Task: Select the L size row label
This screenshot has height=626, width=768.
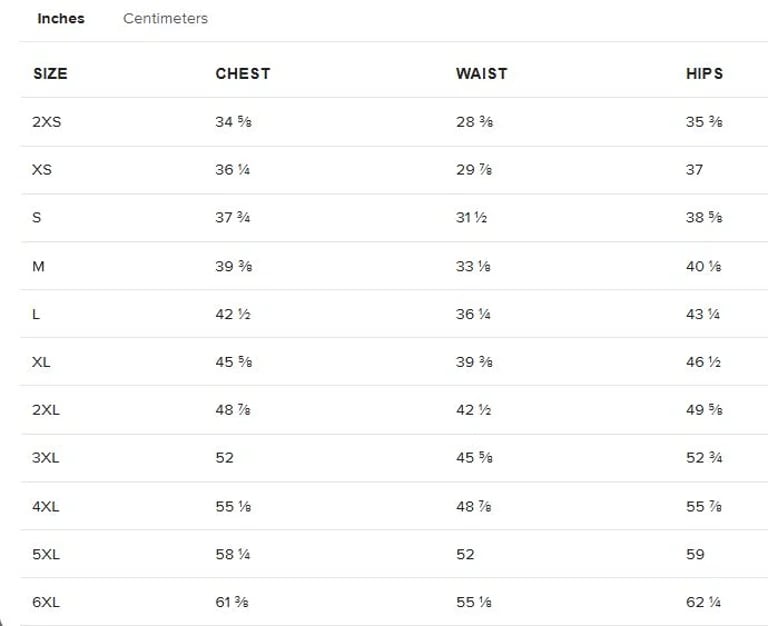Action: click(36, 314)
